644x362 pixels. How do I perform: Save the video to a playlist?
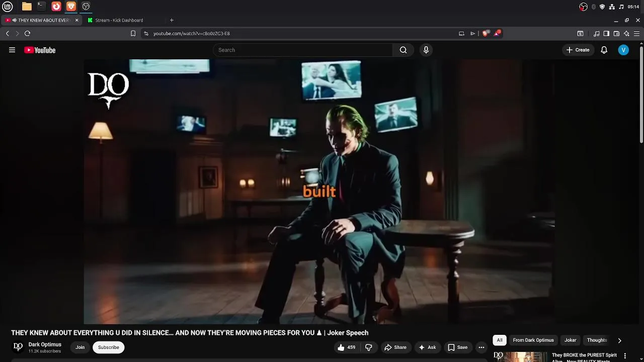coord(458,347)
